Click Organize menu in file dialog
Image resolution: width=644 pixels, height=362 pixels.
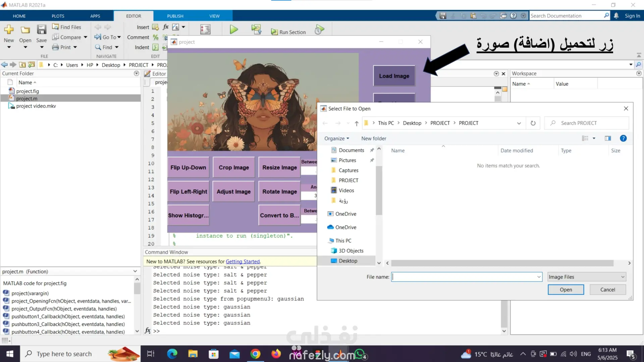pyautogui.click(x=336, y=138)
